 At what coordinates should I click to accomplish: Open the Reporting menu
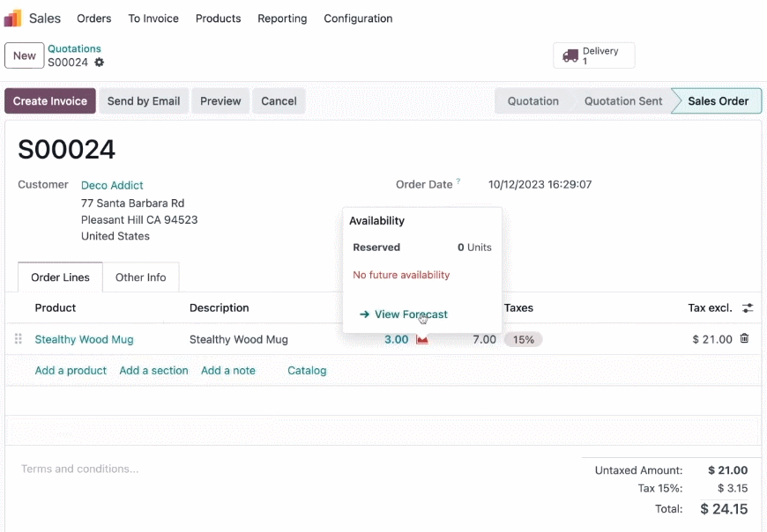[282, 18]
